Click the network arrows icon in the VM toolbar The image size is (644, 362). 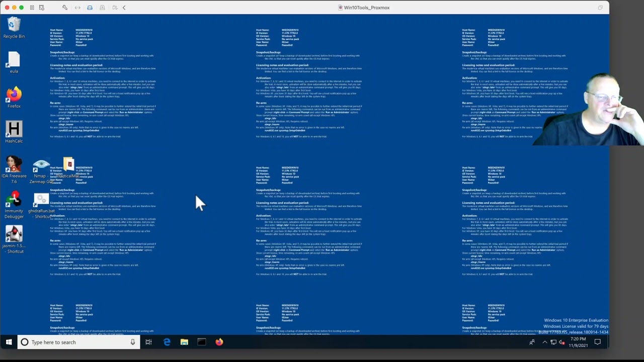(77, 8)
